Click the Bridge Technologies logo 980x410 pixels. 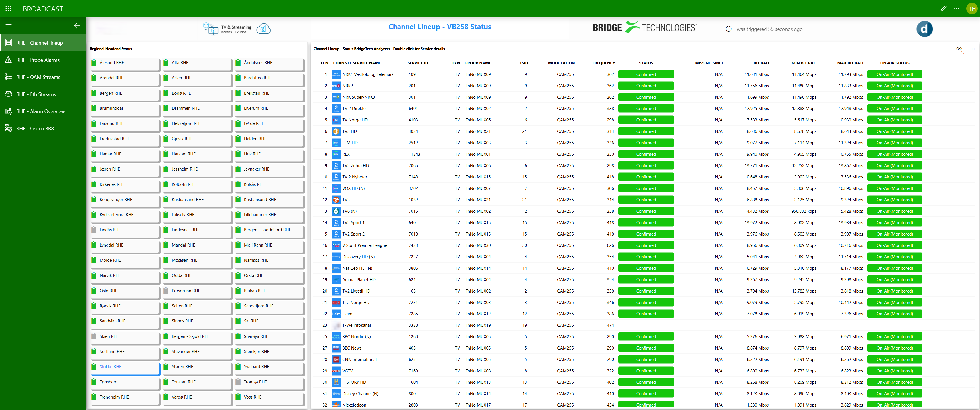(644, 27)
